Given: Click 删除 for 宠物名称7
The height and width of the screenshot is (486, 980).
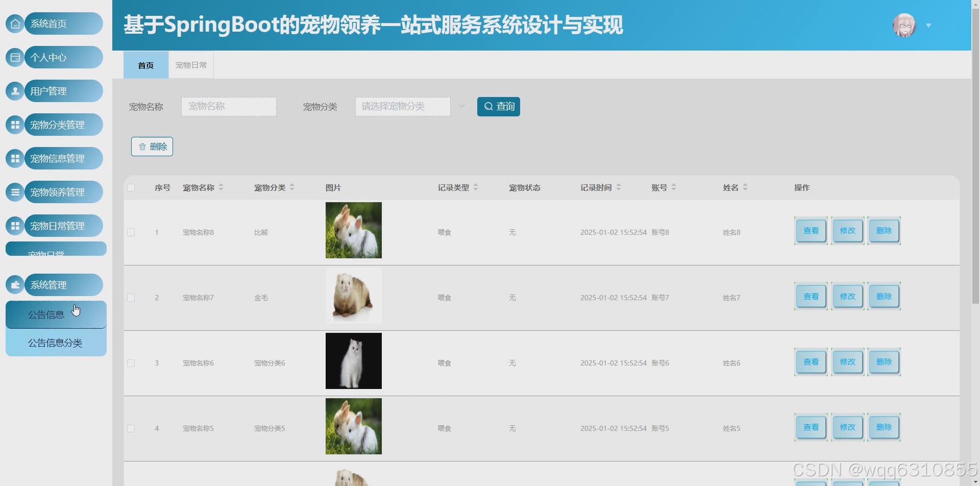Looking at the screenshot, I should click(884, 296).
